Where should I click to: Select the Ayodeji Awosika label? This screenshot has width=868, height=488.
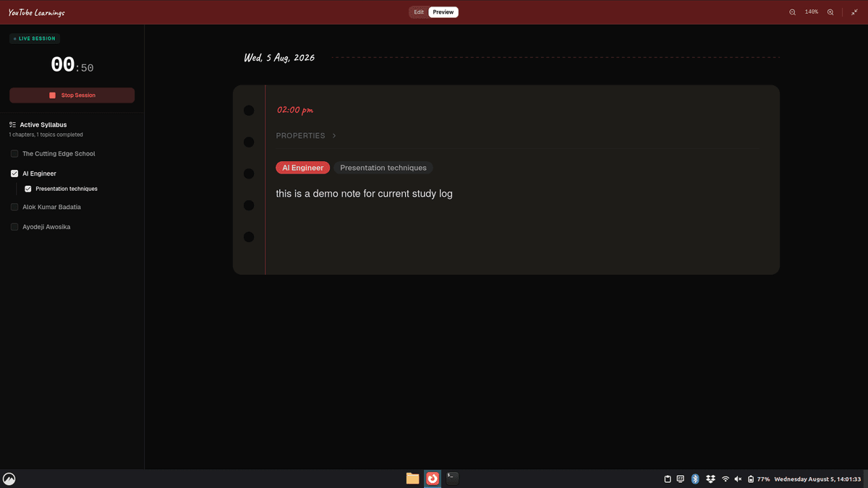[x=46, y=227]
